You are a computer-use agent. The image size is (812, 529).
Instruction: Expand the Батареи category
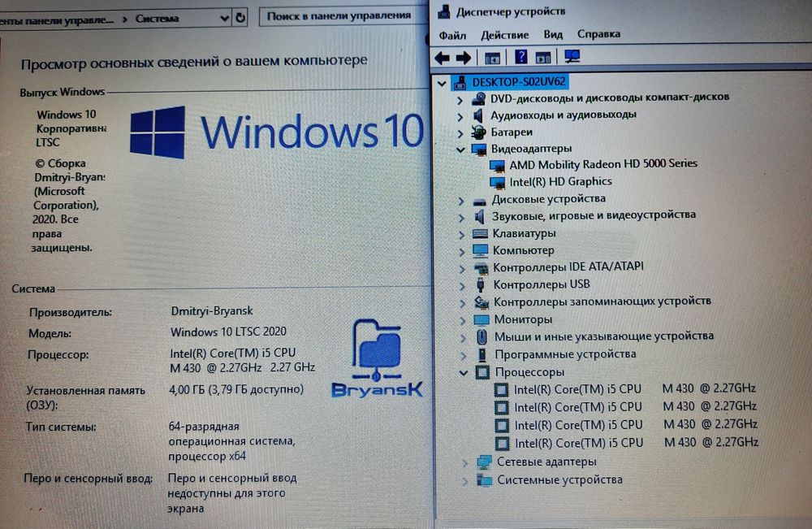[x=460, y=134]
